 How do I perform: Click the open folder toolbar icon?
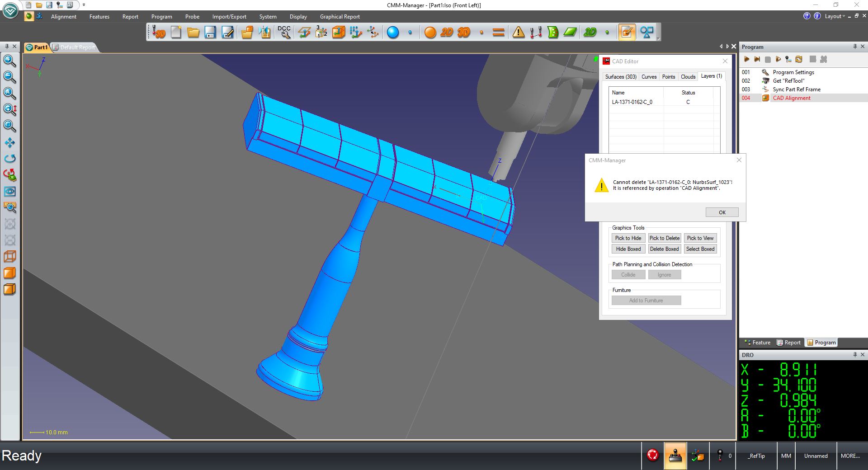tap(193, 32)
